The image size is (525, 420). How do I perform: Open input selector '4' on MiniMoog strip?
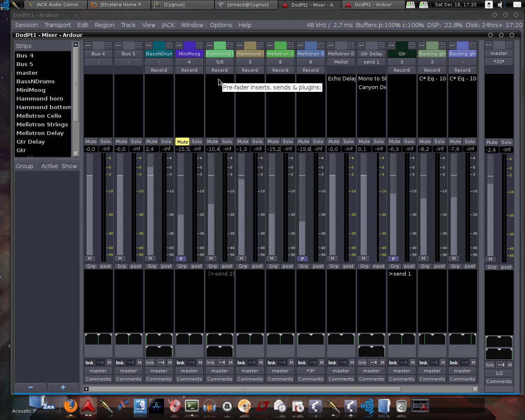[189, 62]
